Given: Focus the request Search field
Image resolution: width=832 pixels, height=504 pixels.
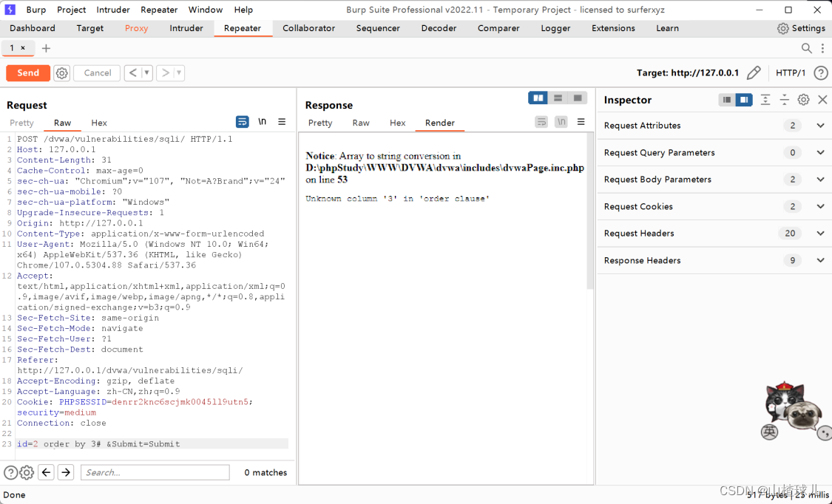Looking at the screenshot, I should tap(155, 472).
